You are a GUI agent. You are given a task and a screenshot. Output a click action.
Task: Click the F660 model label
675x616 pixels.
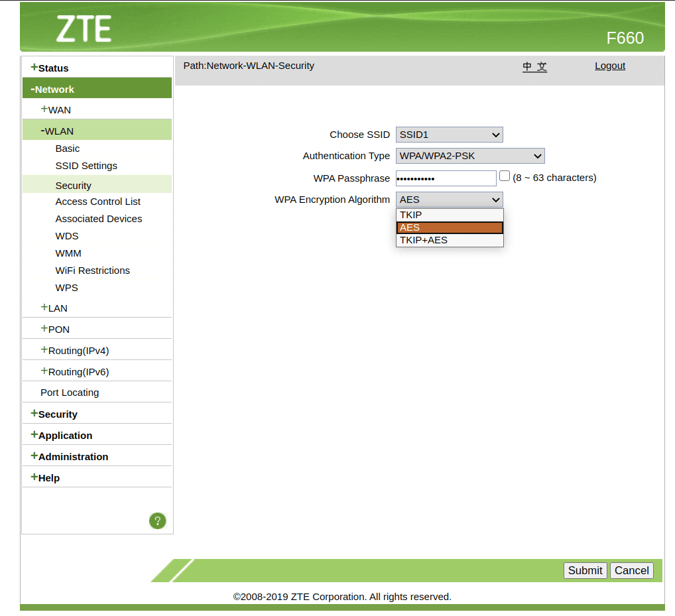625,38
